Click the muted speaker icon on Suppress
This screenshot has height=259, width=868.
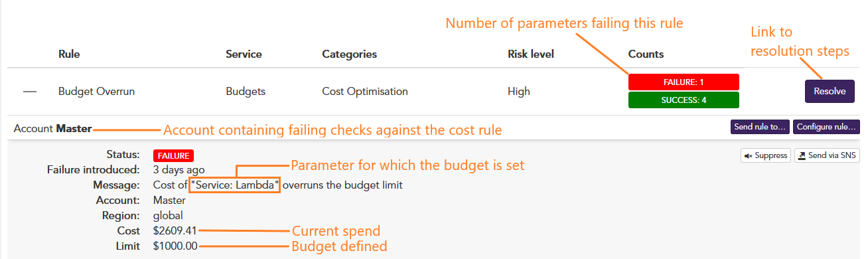[749, 155]
